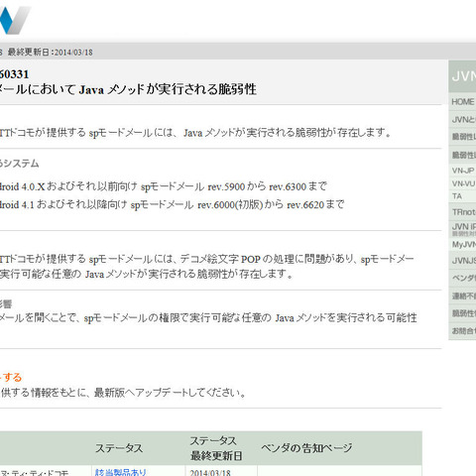The width and height of the screenshot is (476, 476).
Task: Click the 該当製品あり status link
Action: pyautogui.click(x=120, y=472)
